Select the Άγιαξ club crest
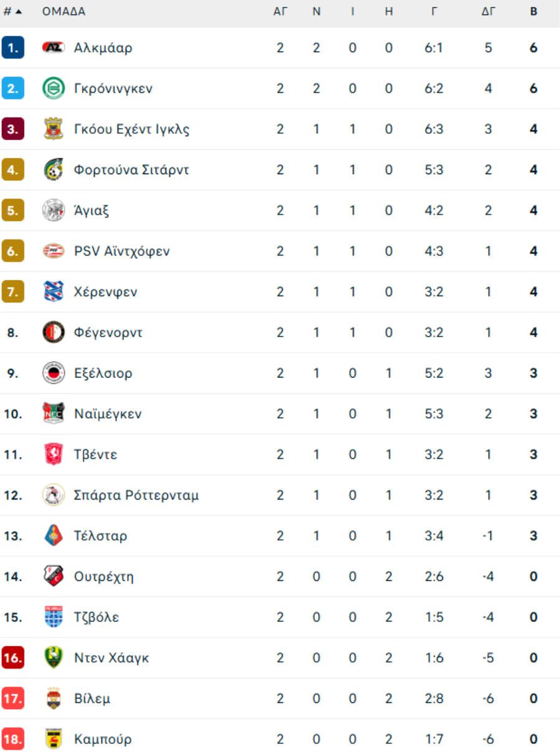Screen dimensions: 560x752 point(54,210)
